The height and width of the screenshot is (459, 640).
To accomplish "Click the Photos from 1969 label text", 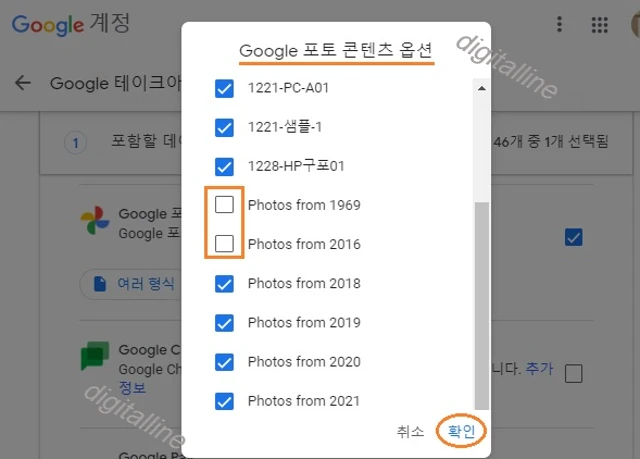I will point(304,205).
